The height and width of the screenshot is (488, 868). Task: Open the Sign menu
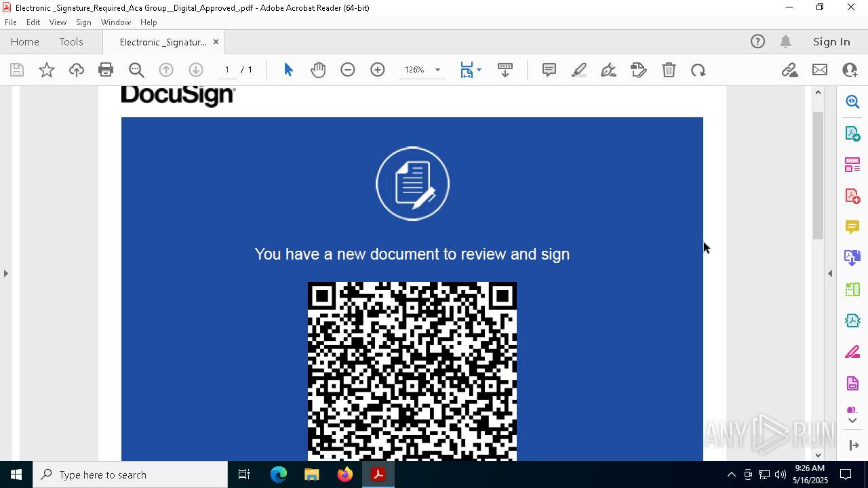pyautogui.click(x=83, y=22)
